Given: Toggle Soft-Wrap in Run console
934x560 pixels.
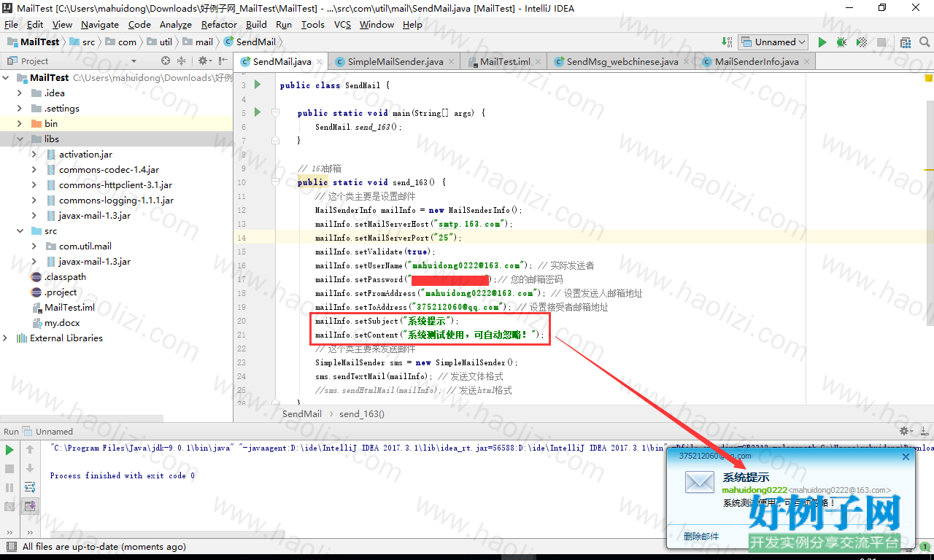Looking at the screenshot, I should click(30, 487).
